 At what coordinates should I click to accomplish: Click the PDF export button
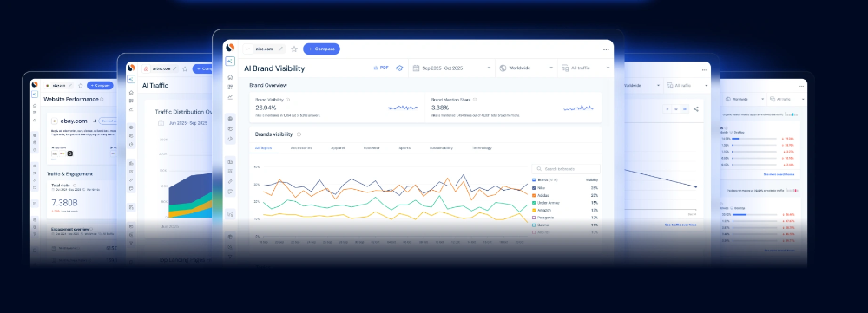(x=381, y=68)
